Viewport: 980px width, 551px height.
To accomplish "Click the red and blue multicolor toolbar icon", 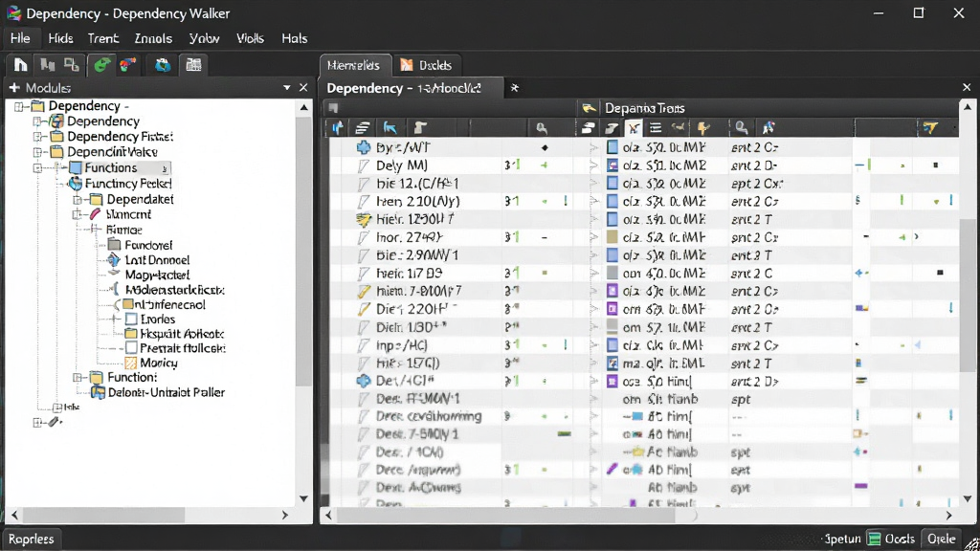I will coord(128,65).
